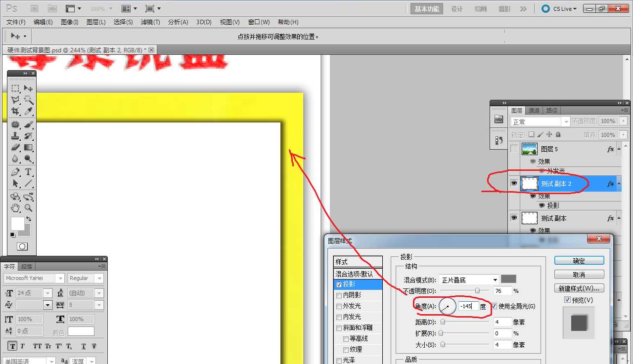Select the 基本功能 workspace button
633x364 pixels.
427,9
